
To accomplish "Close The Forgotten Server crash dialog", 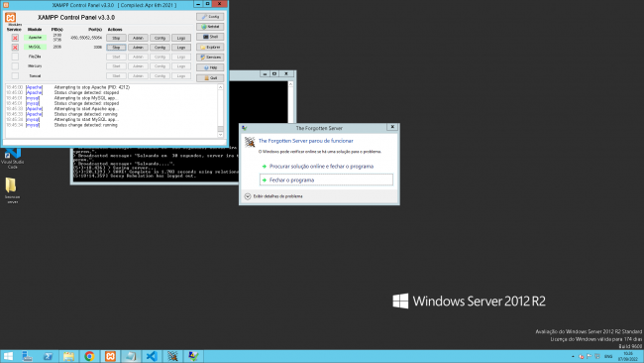I will point(392,127).
